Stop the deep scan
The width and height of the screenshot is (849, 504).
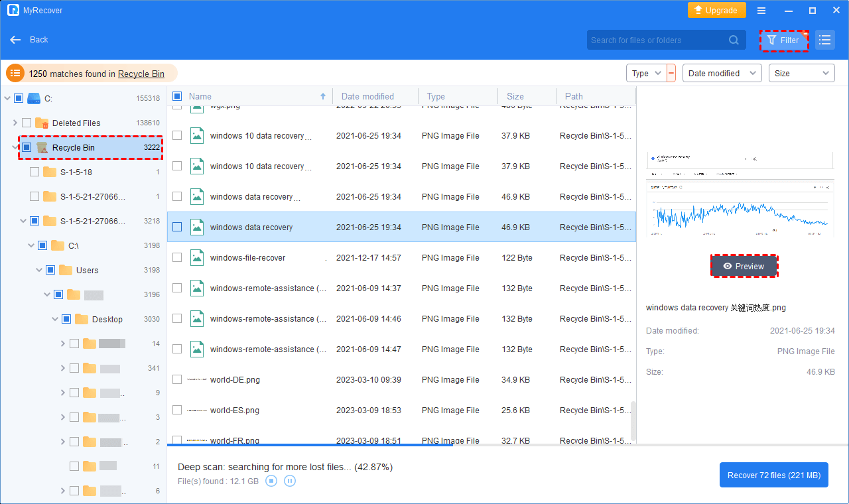tap(271, 481)
